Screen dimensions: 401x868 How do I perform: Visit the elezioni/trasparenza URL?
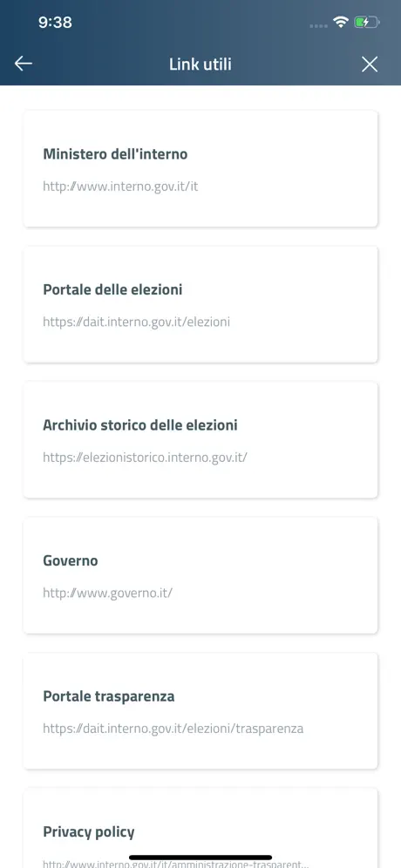click(x=173, y=729)
